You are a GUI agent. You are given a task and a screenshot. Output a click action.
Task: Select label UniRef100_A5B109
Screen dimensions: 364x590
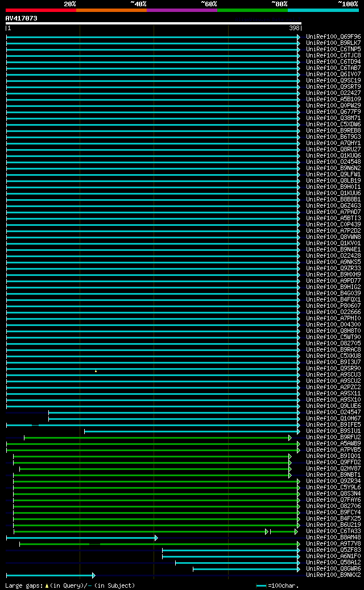pyautogui.click(x=333, y=100)
